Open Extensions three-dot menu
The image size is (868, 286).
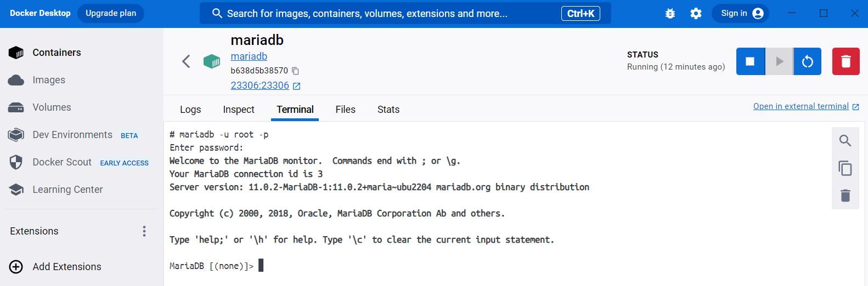[144, 231]
